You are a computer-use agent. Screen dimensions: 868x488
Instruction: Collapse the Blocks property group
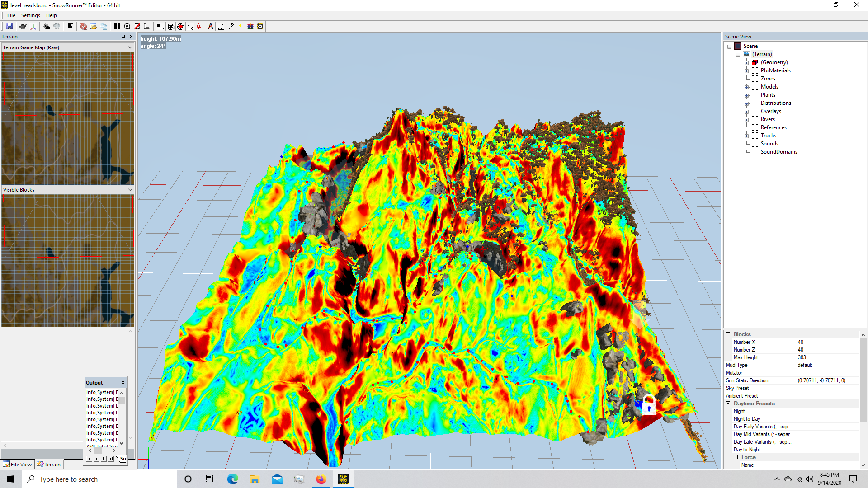(x=728, y=334)
